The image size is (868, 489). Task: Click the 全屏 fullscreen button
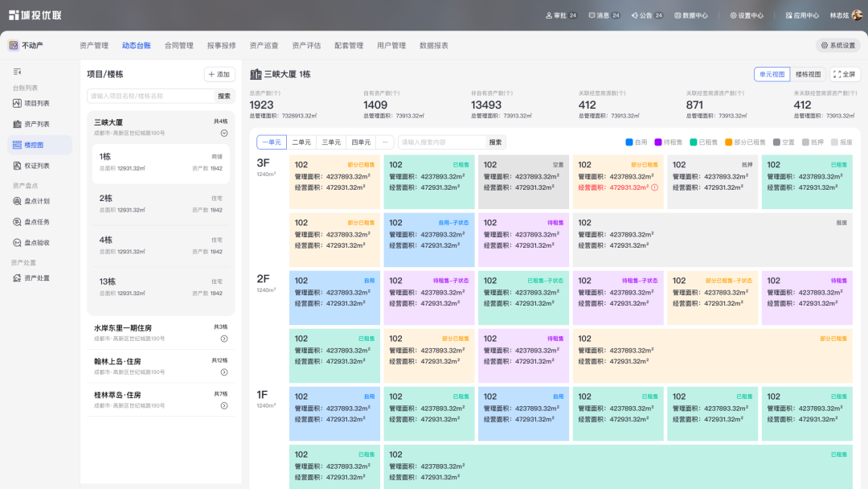(x=845, y=74)
